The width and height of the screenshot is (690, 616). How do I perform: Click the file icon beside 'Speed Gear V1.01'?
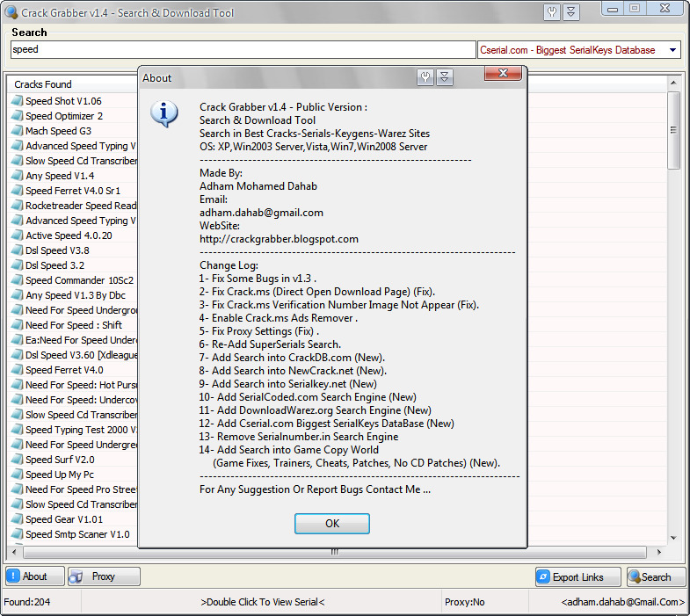(18, 520)
